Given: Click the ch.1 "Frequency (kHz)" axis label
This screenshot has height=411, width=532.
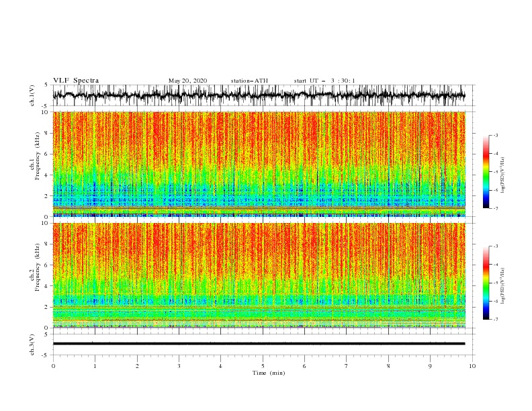Looking at the screenshot, I should click(x=37, y=156).
